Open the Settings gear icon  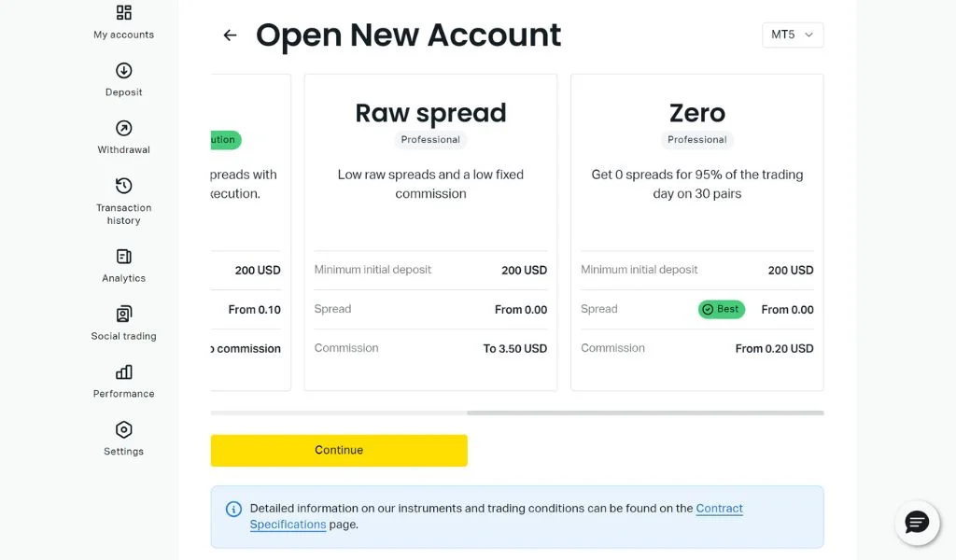pyautogui.click(x=122, y=430)
